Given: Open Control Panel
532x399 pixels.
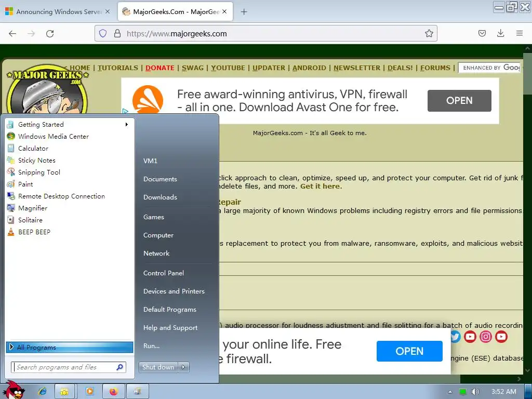Looking at the screenshot, I should point(164,273).
